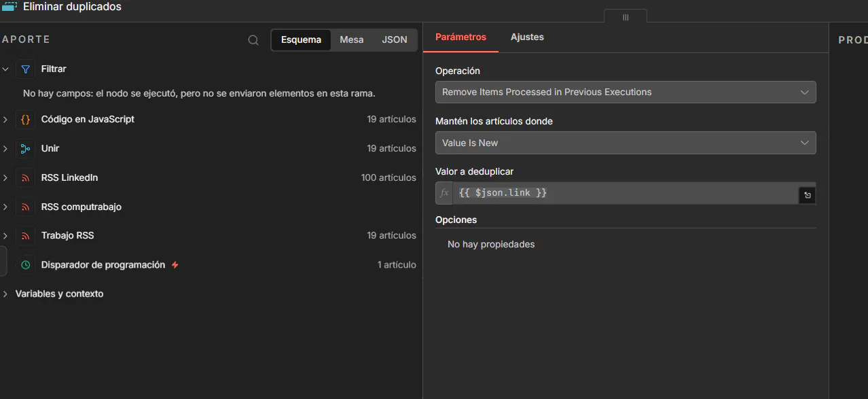Click the 'No hay campos' message under Filtrar
The height and width of the screenshot is (399, 868).
(x=199, y=94)
